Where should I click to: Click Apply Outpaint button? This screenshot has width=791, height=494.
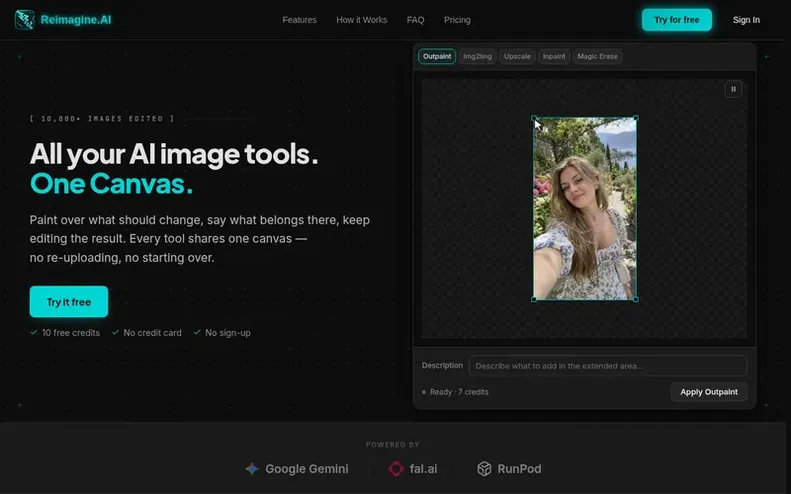pyautogui.click(x=709, y=392)
